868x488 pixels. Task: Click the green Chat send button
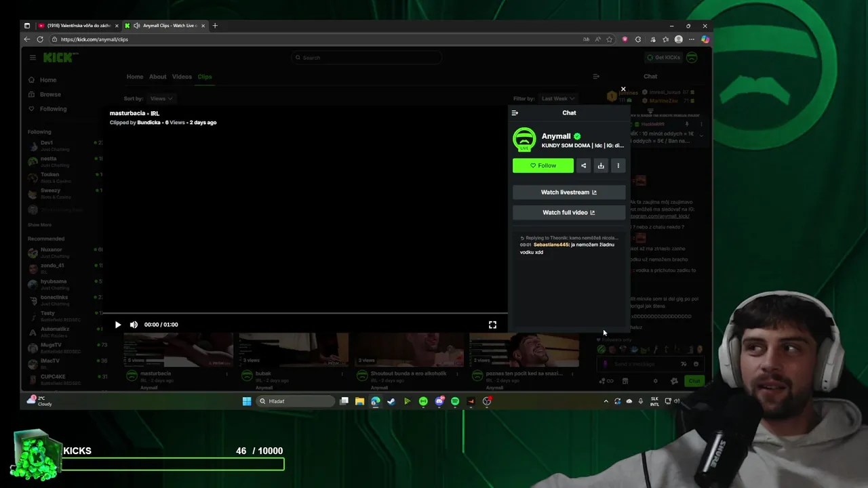(x=694, y=381)
